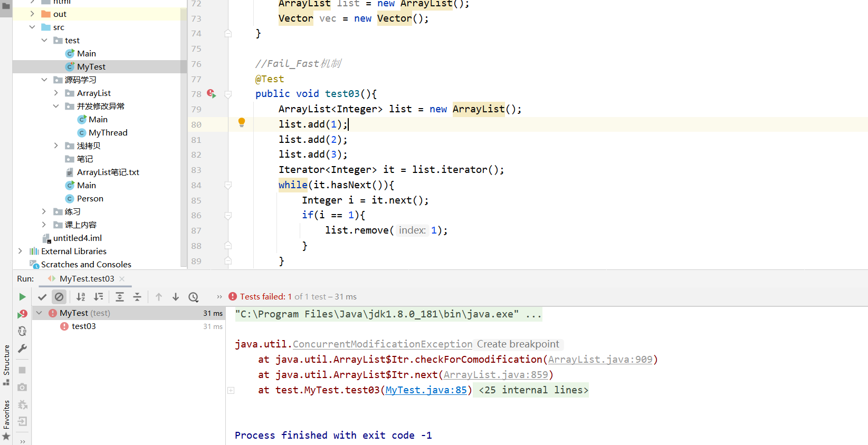Expand more Run sidebar actions chevrons
868x445 pixels.
22,441
